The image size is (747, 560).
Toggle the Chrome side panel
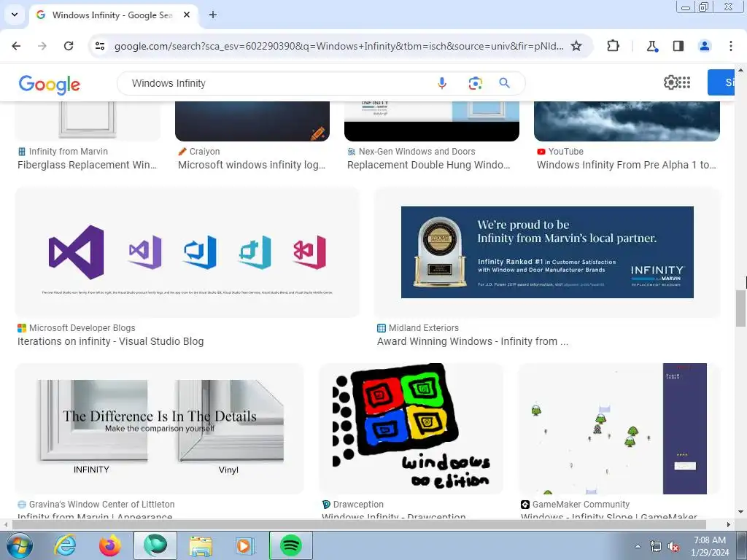click(x=678, y=46)
